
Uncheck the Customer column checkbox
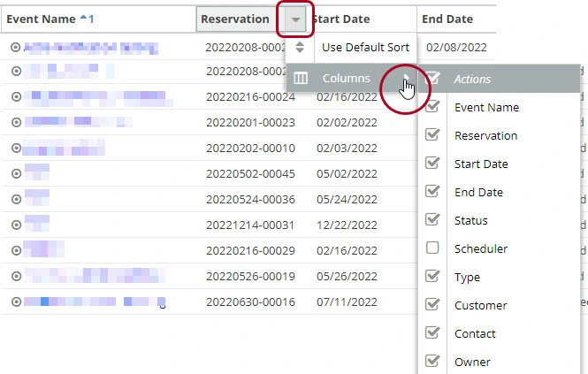432,304
